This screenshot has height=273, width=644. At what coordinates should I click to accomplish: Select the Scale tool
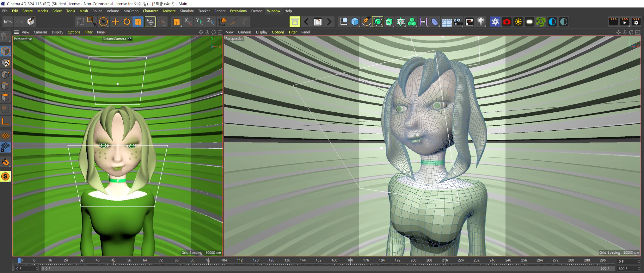pyautogui.click(x=138, y=22)
